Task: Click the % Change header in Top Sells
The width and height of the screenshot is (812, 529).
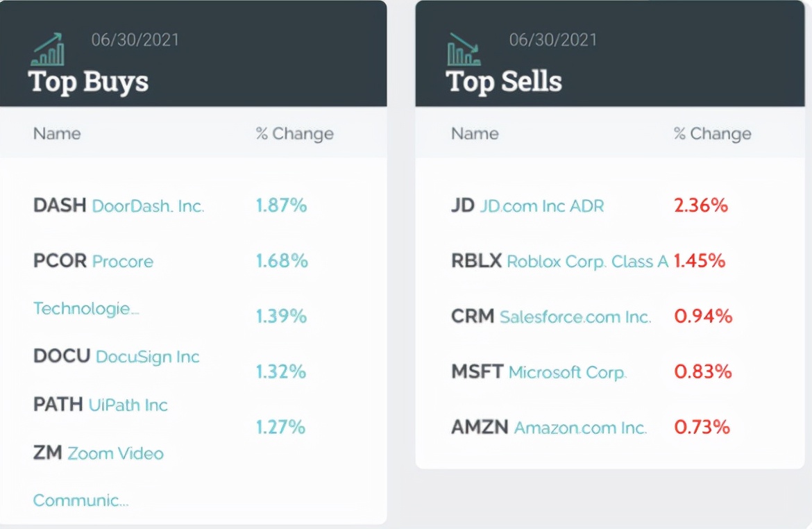Action: pyautogui.click(x=713, y=134)
